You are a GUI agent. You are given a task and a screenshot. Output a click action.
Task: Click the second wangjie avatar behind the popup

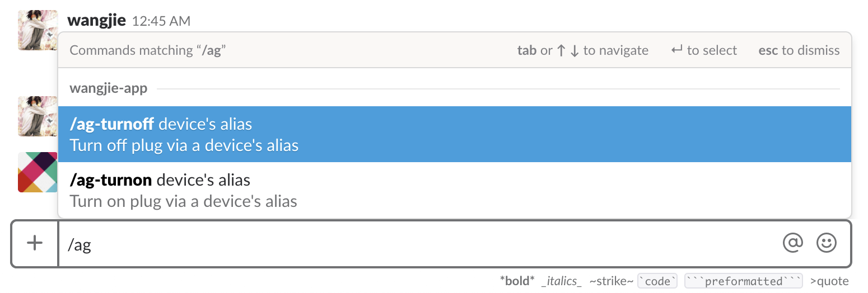click(38, 116)
